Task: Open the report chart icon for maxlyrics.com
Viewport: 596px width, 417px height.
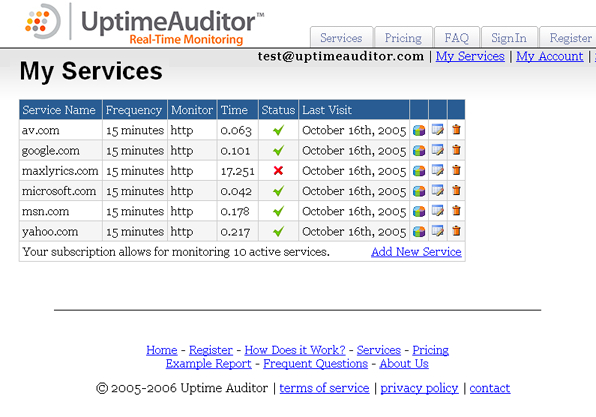Action: pos(419,171)
